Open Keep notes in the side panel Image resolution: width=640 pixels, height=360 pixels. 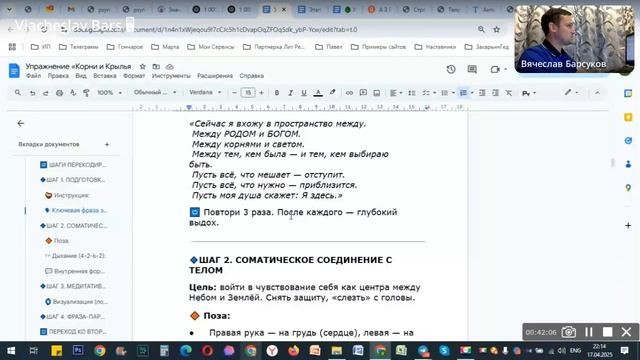coord(628,117)
